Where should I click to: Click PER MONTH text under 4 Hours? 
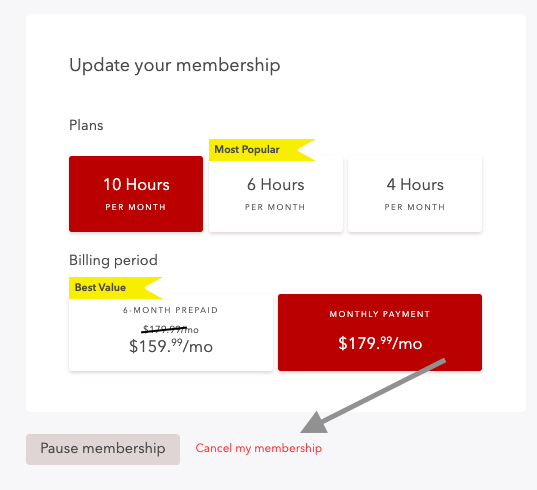pyautogui.click(x=415, y=207)
